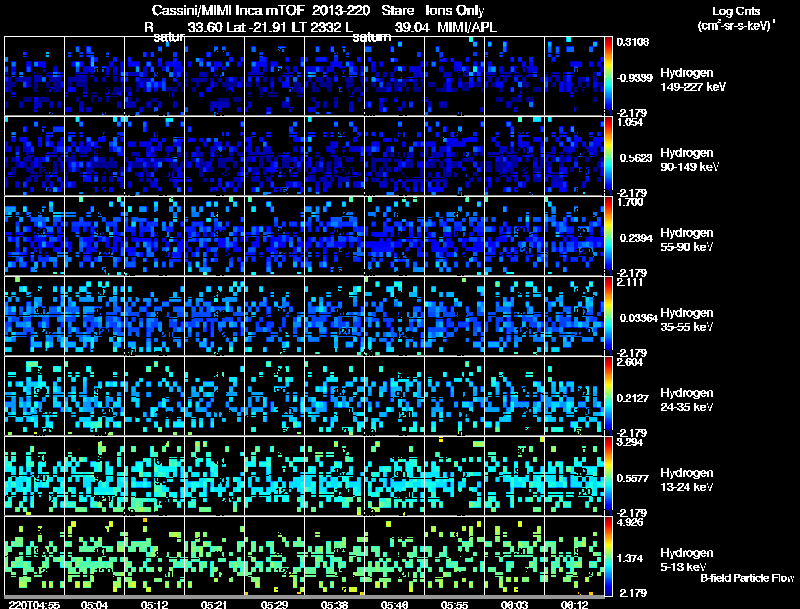The width and height of the screenshot is (800, 609).
Task: Click the 'Hydrogen 24-35 keV' row label
Action: pyautogui.click(x=687, y=400)
